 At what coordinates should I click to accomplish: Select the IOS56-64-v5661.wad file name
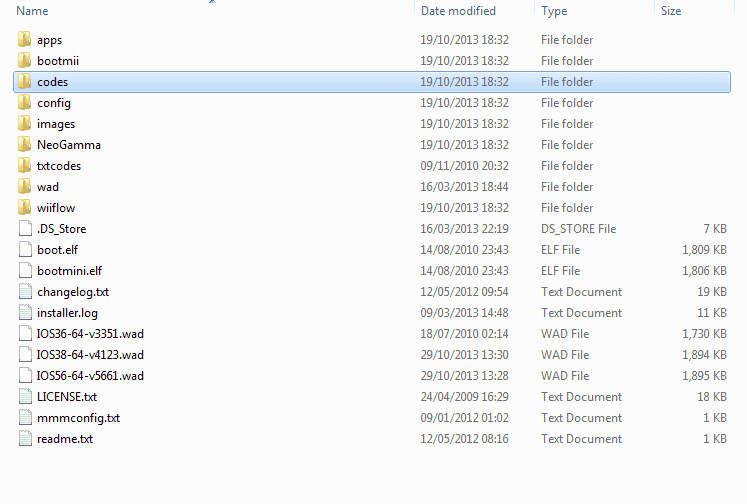(90, 376)
